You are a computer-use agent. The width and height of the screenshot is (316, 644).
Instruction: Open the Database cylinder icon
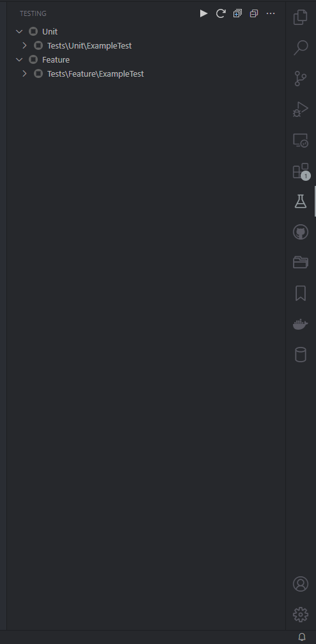(x=301, y=355)
